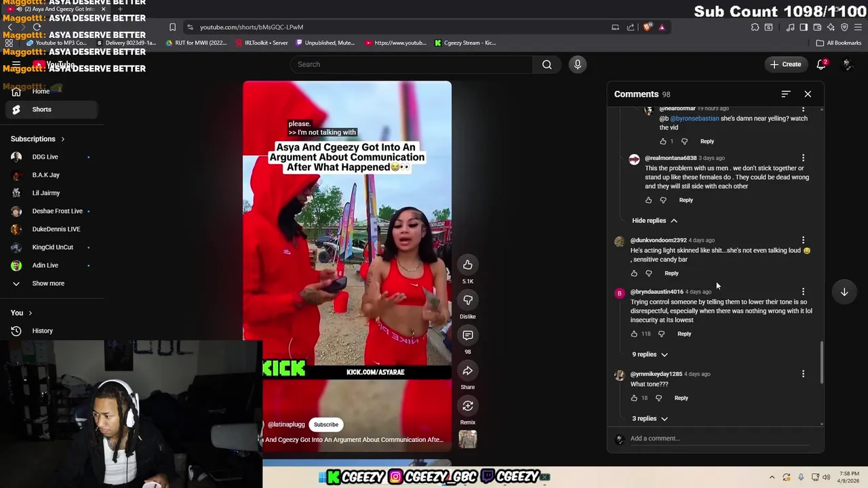Reply to 'What tone???' comment

tap(681, 398)
